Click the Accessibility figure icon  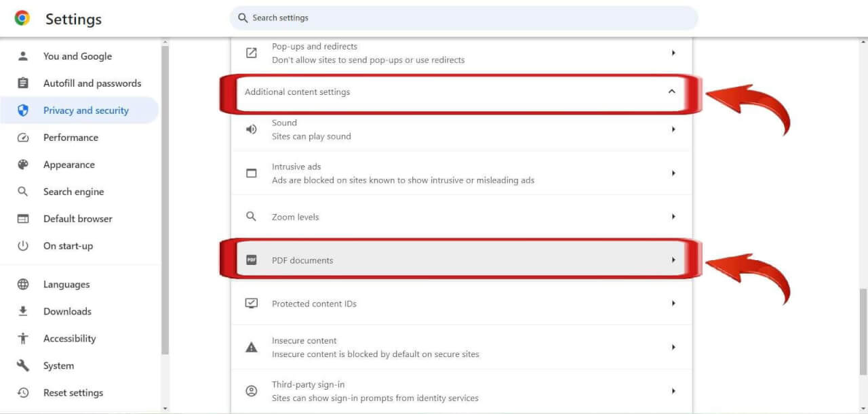pyautogui.click(x=23, y=339)
